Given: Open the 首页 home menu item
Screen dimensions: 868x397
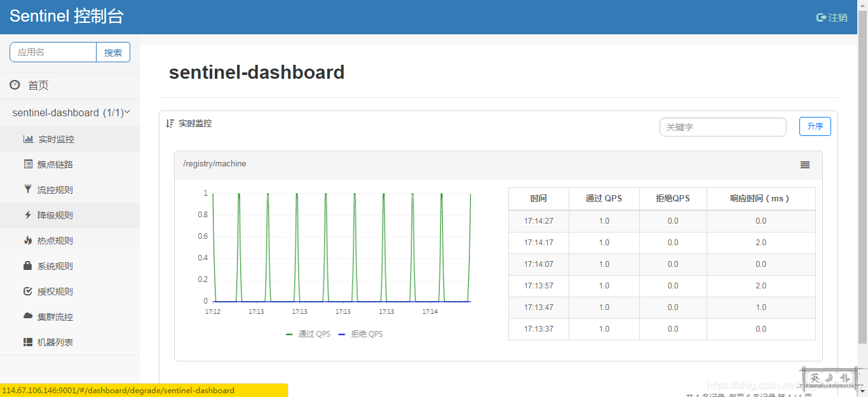Looking at the screenshot, I should pyautogui.click(x=38, y=85).
